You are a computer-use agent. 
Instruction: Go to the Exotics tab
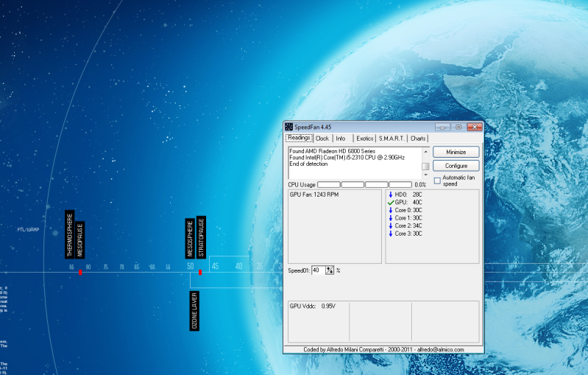(364, 139)
